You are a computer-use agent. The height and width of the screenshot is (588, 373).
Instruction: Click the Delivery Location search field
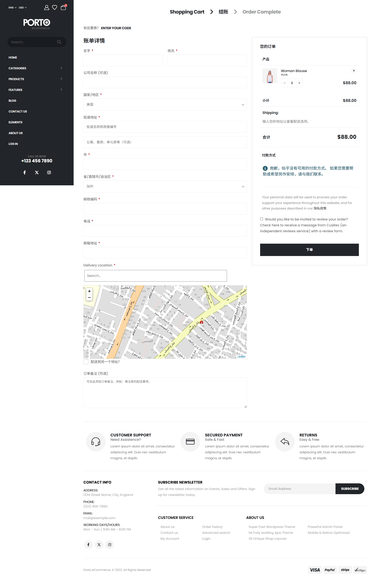tap(155, 276)
